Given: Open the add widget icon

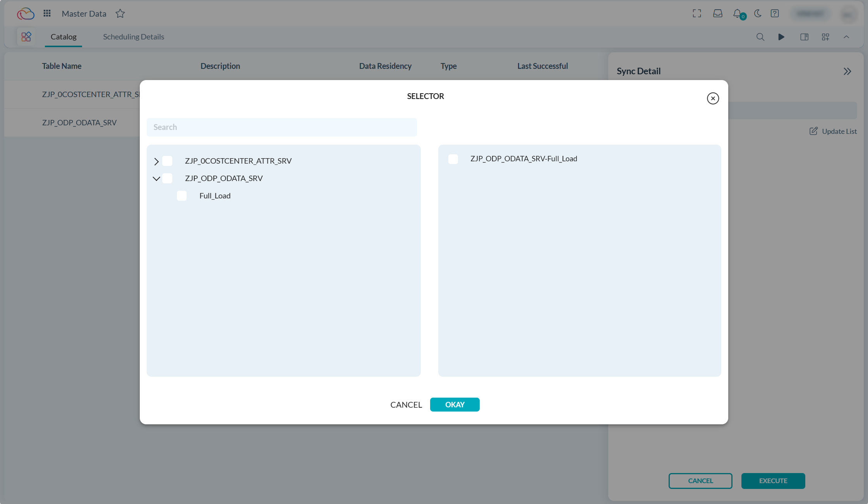Looking at the screenshot, I should click(825, 37).
